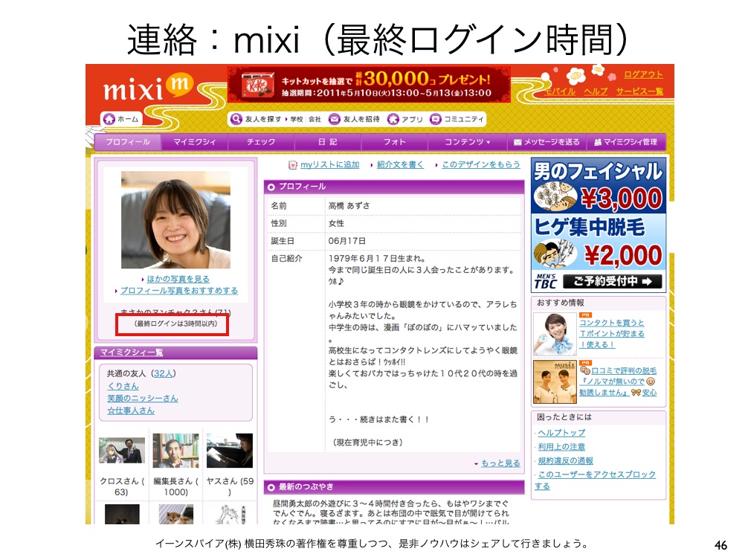Open フォト tab
Image resolution: width=748 pixels, height=560 pixels.
coord(395,141)
